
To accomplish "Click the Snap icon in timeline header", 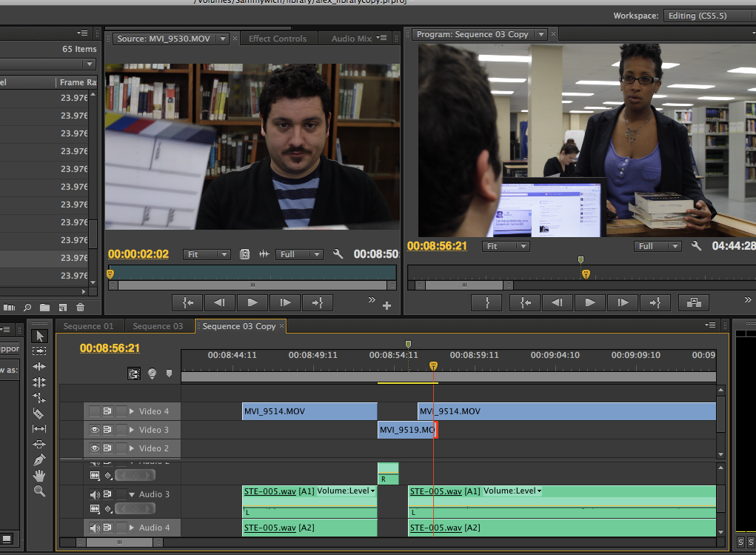I will (134, 373).
